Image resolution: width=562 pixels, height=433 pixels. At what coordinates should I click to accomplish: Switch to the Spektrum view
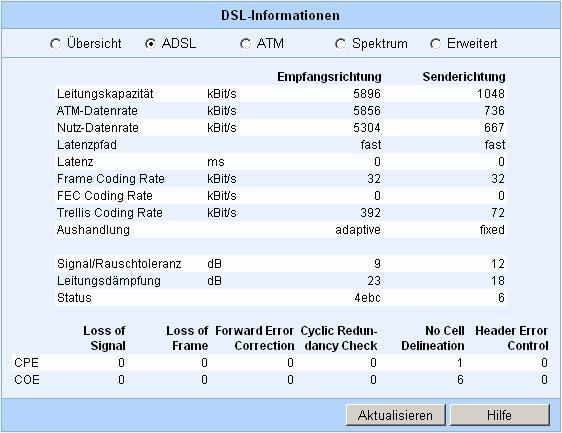pyautogui.click(x=340, y=44)
